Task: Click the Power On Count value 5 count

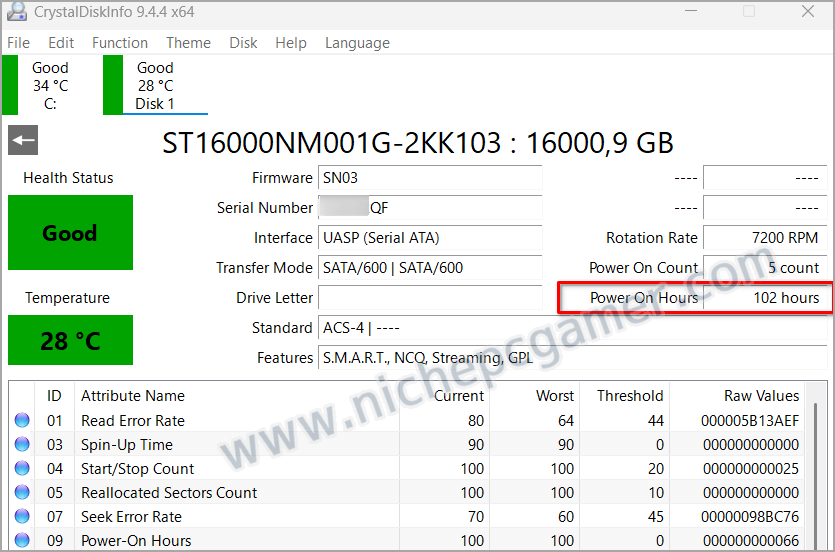Action: (765, 267)
